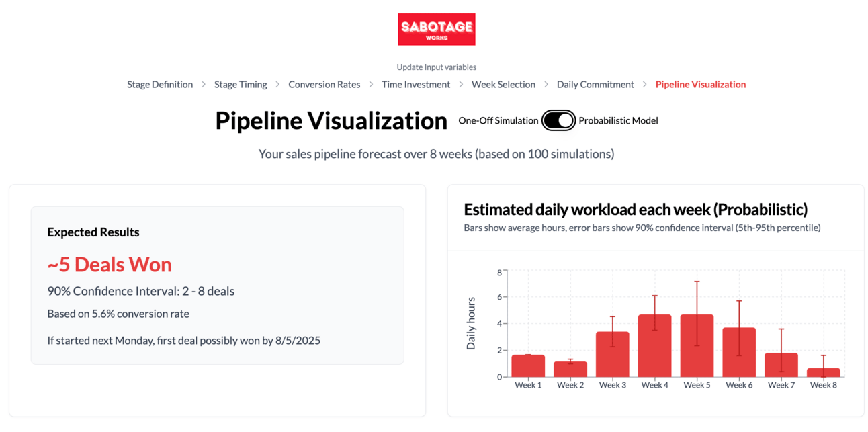Click the chevron after Stage Definition

pos(204,85)
